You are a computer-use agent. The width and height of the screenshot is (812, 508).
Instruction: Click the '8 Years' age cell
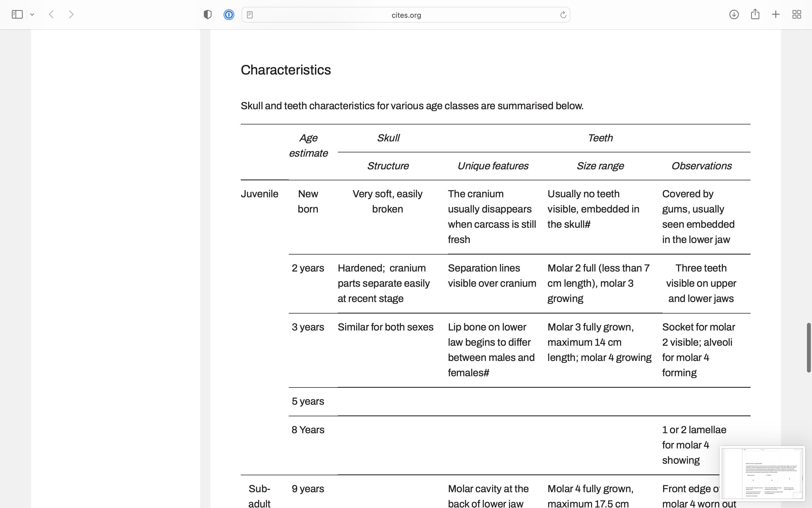[x=308, y=430]
